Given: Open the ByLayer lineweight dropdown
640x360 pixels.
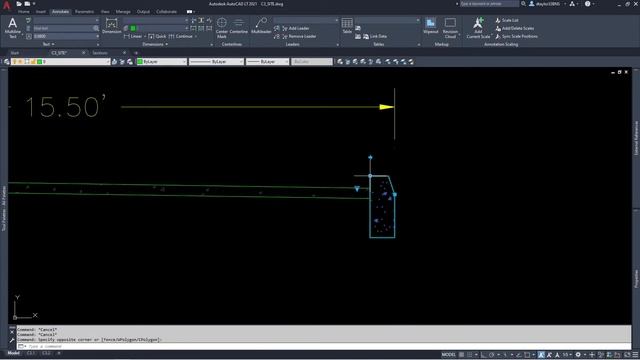Looking at the screenshot, I should pos(286,62).
